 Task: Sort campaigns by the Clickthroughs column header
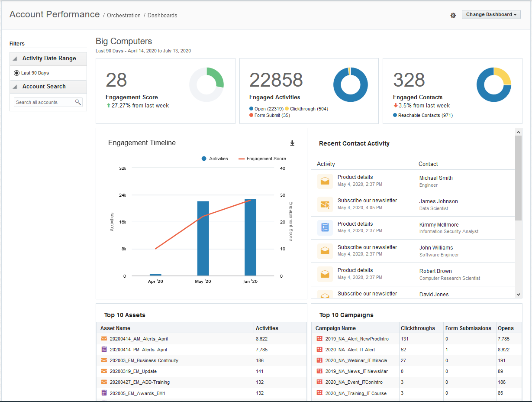click(418, 328)
